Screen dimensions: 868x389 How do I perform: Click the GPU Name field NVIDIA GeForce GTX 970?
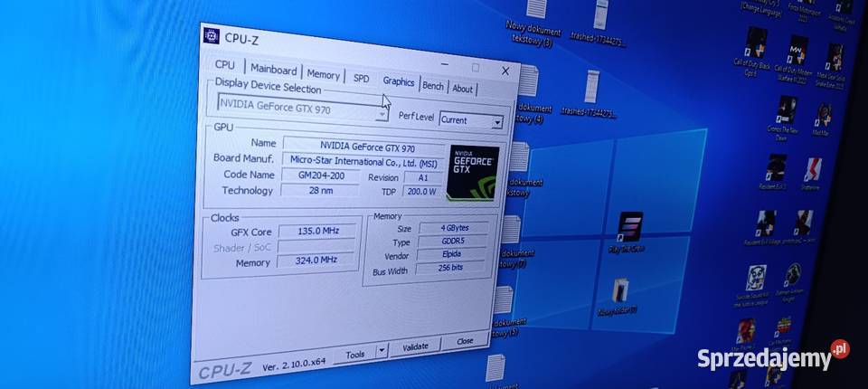point(363,147)
